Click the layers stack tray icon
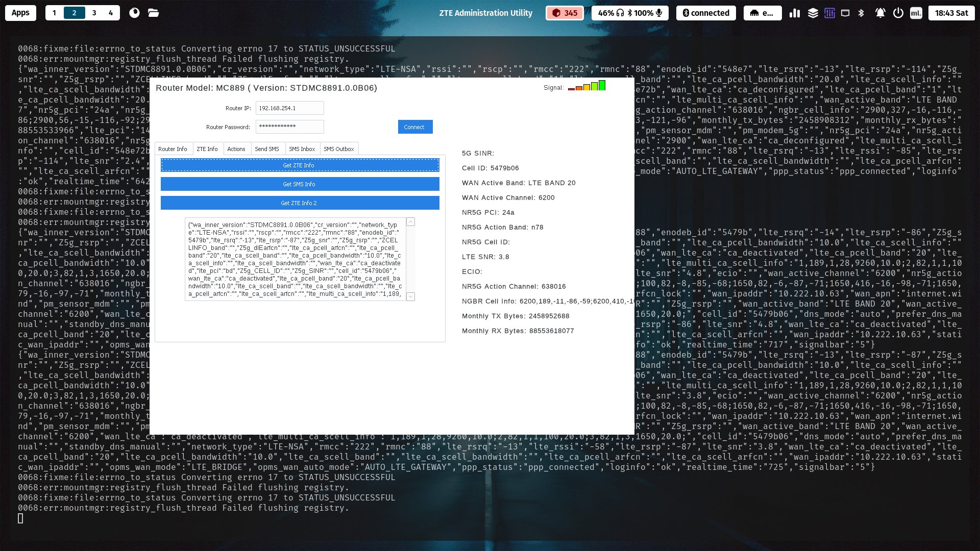Screen dimensions: 980x551 point(813,13)
